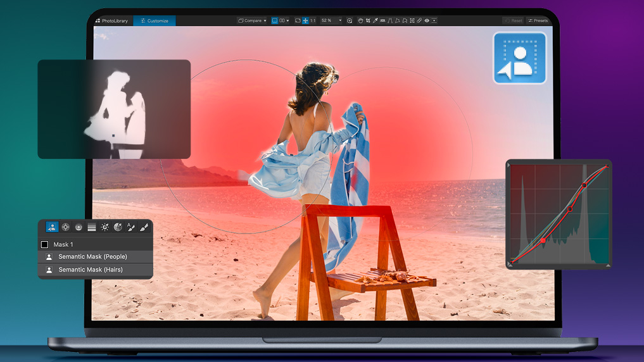Image resolution: width=644 pixels, height=362 pixels.
Task: Select the Crop tool
Action: coord(368,20)
